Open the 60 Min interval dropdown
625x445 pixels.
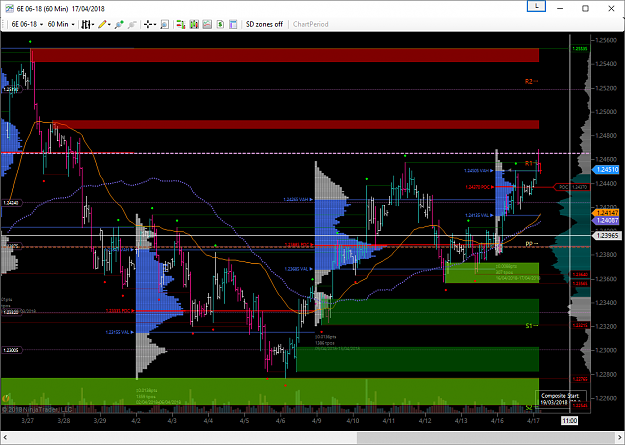(61, 24)
